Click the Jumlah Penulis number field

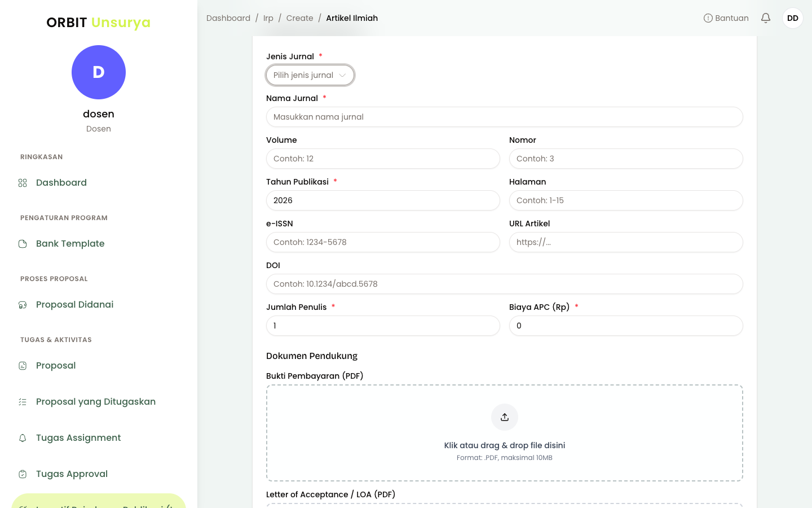pyautogui.click(x=383, y=326)
